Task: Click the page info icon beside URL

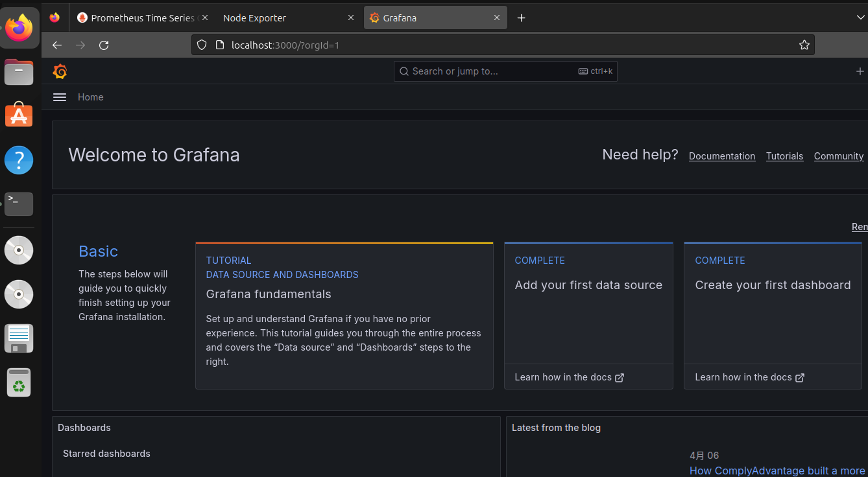Action: (219, 45)
